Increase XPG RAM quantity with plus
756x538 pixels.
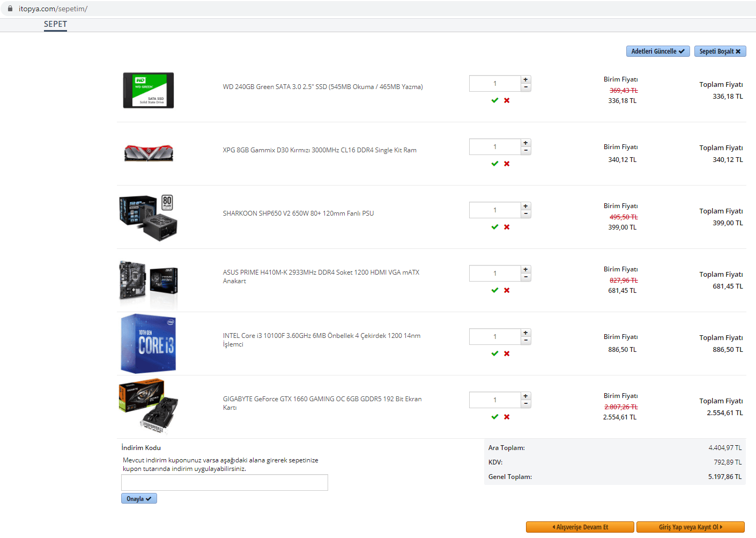(x=526, y=143)
